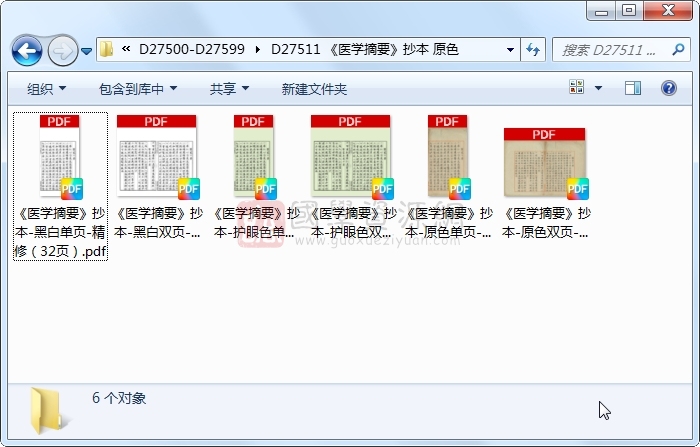Expand the hidden breadcrumb path chevrons
The image size is (700, 447).
[x=126, y=49]
